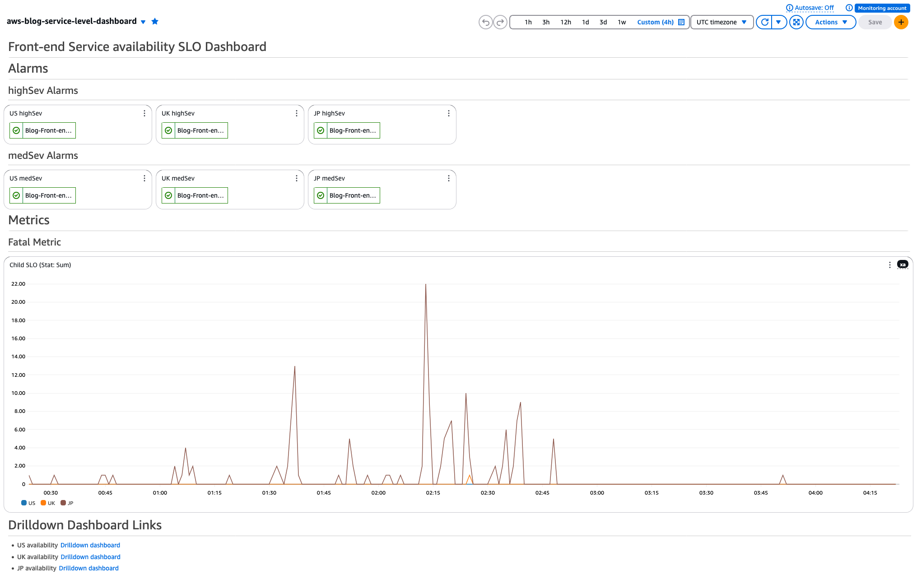Image resolution: width=917 pixels, height=588 pixels.
Task: Select the 12h time range
Action: click(566, 22)
